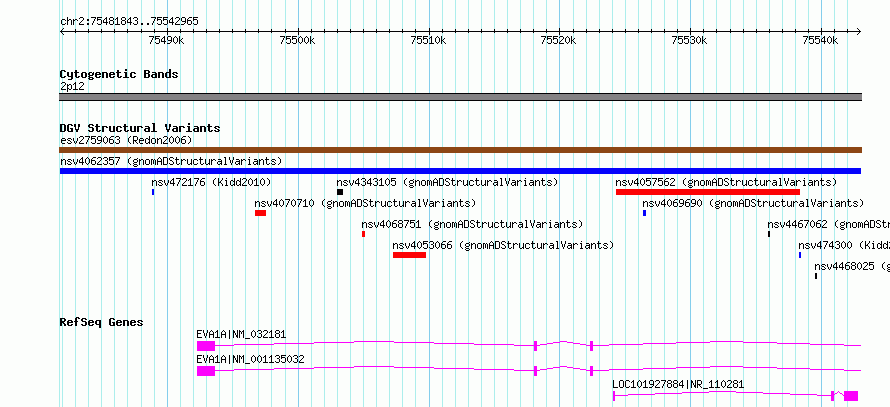The height and width of the screenshot is (407, 890).
Task: Open the EVA1A|NM_001135032 gene label
Action: click(x=250, y=359)
